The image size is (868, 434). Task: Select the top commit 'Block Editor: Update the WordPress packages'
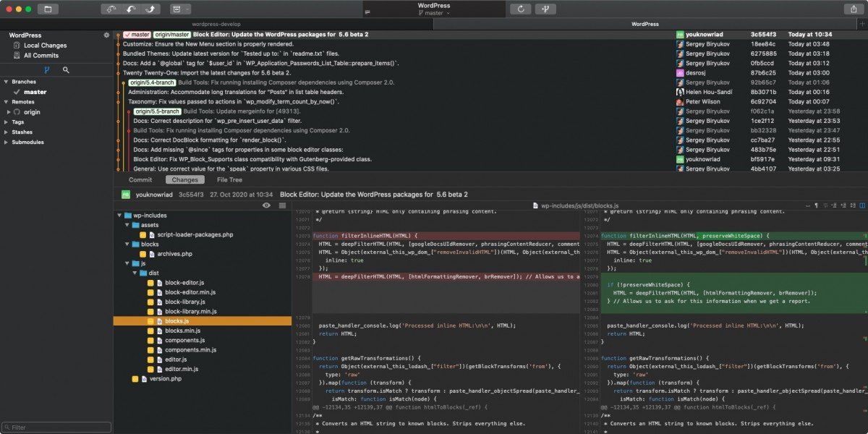pyautogui.click(x=490, y=34)
